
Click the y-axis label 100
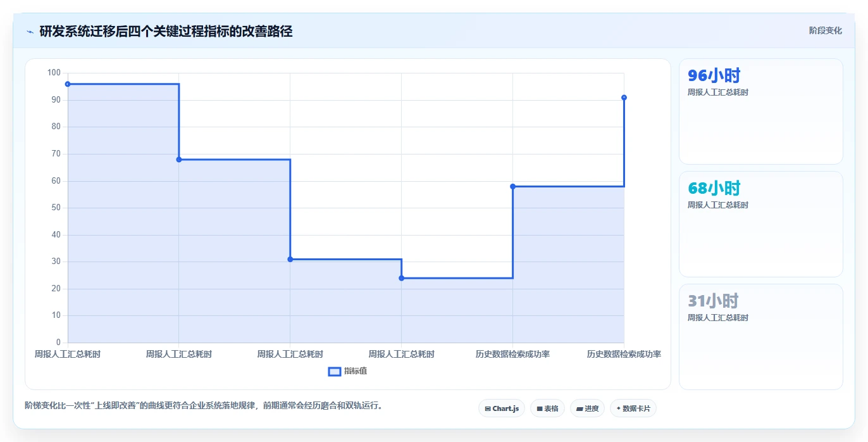coord(54,73)
